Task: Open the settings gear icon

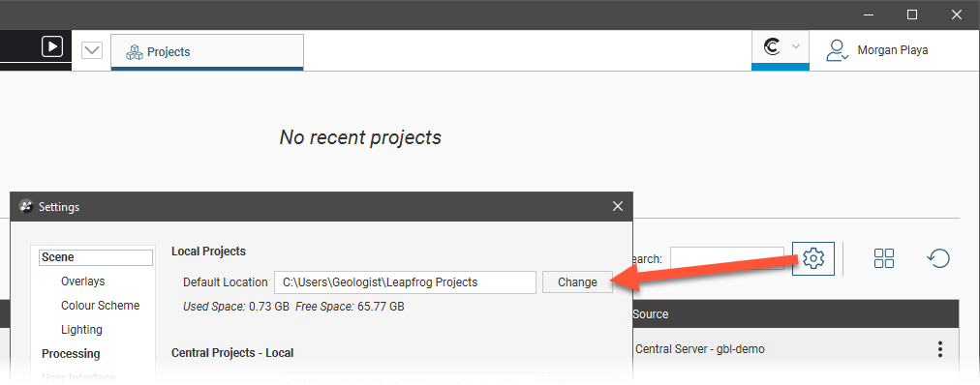Action: coord(813,257)
